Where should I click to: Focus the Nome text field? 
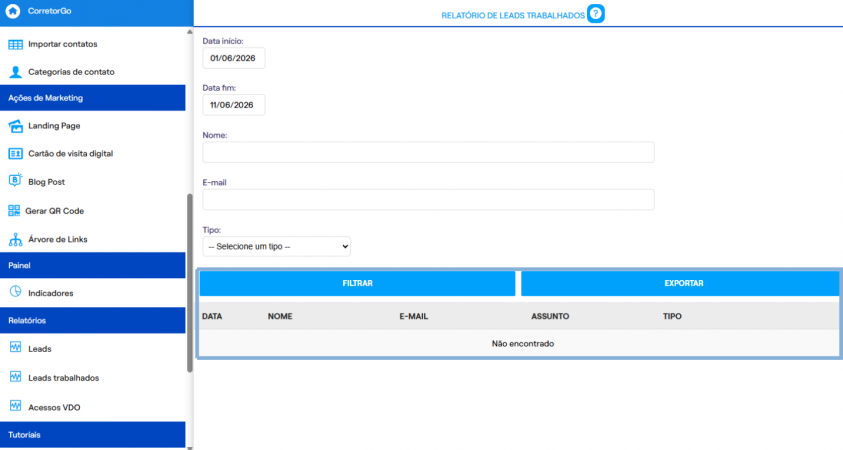pos(428,152)
